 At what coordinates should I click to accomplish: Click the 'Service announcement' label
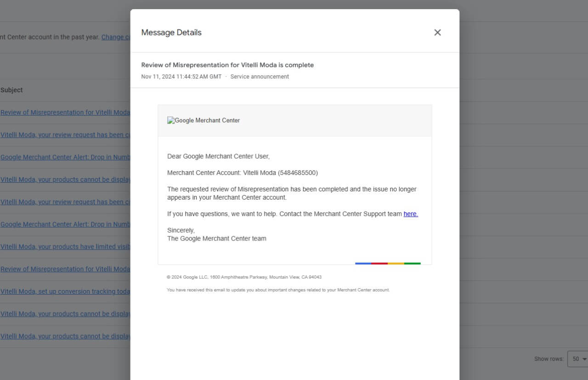coord(260,77)
